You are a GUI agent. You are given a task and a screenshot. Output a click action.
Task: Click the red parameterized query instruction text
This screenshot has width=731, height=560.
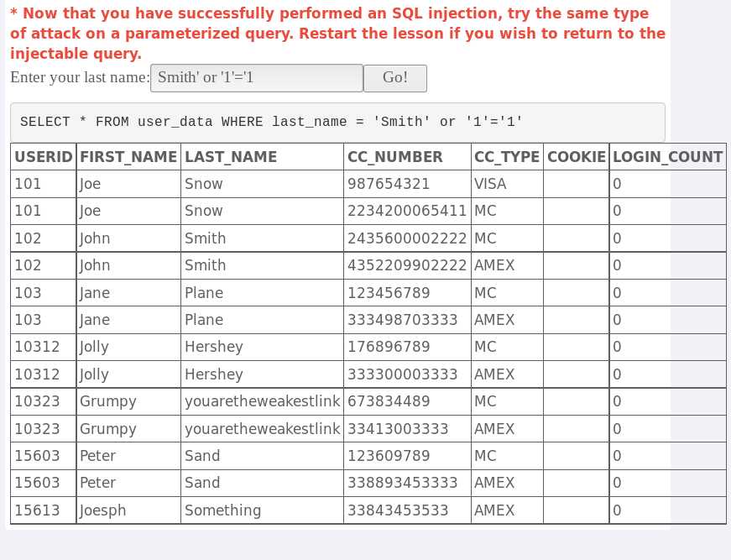point(337,33)
